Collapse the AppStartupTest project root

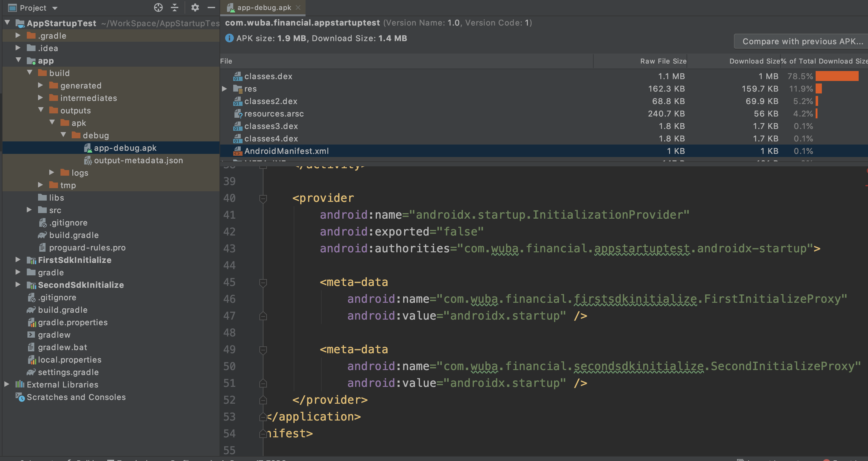(x=7, y=23)
